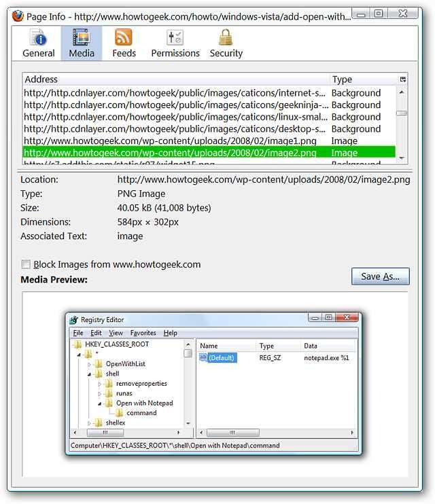Viewport: 435px width, 504px height.
Task: Click the removeproperties folder icon
Action: click(109, 384)
